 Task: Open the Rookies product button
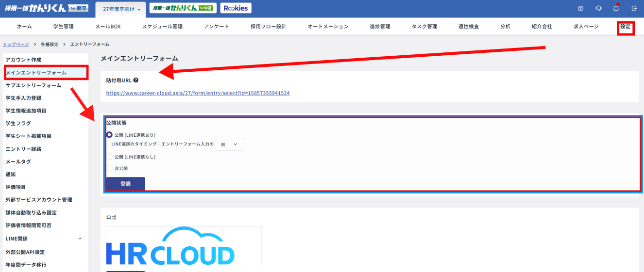pyautogui.click(x=236, y=8)
